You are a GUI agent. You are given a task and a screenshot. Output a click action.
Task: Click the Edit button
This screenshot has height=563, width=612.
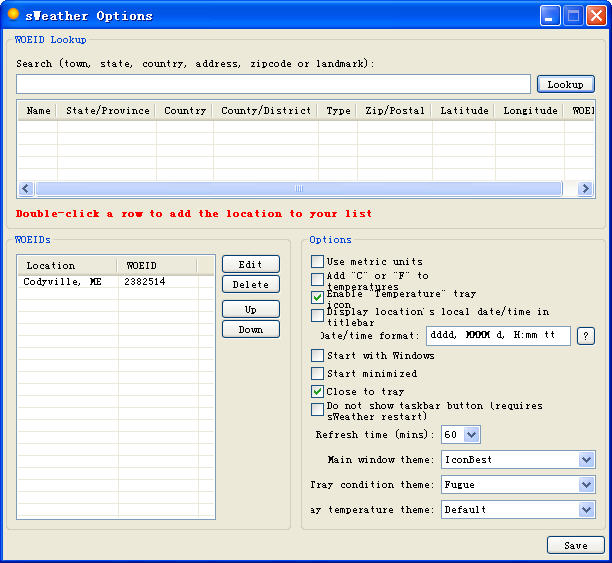click(251, 264)
